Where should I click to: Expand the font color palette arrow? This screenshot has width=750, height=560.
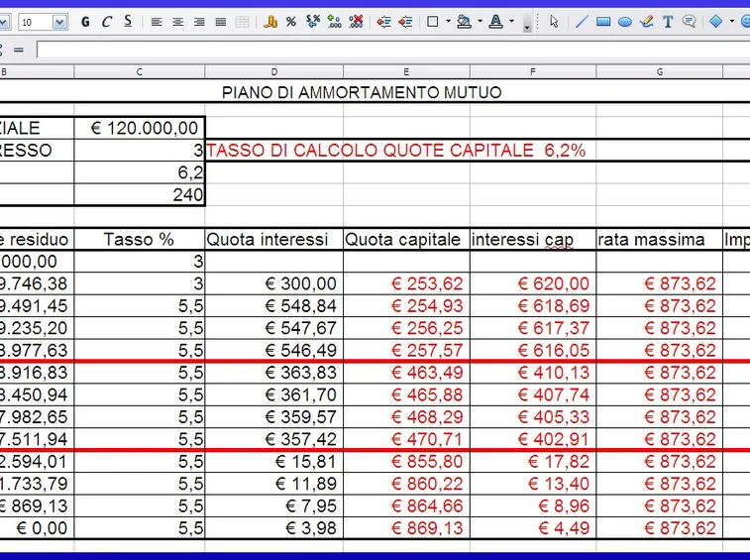click(512, 22)
